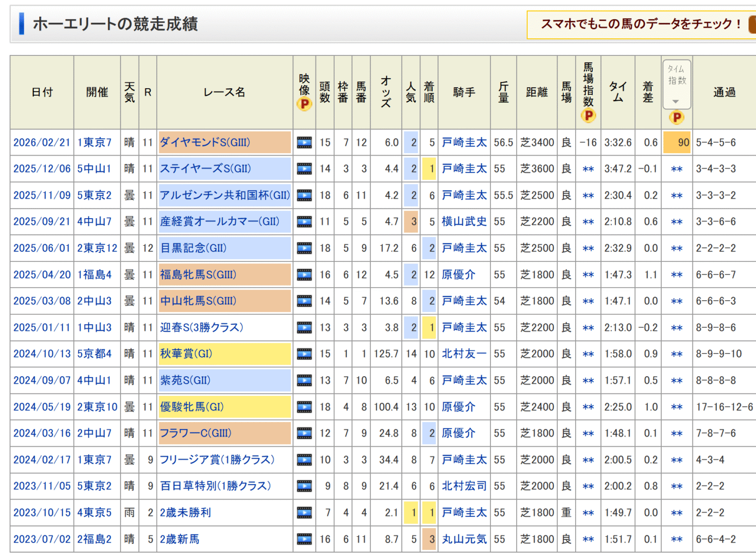Play video for フラワーC race
The image size is (756, 553).
point(304,434)
